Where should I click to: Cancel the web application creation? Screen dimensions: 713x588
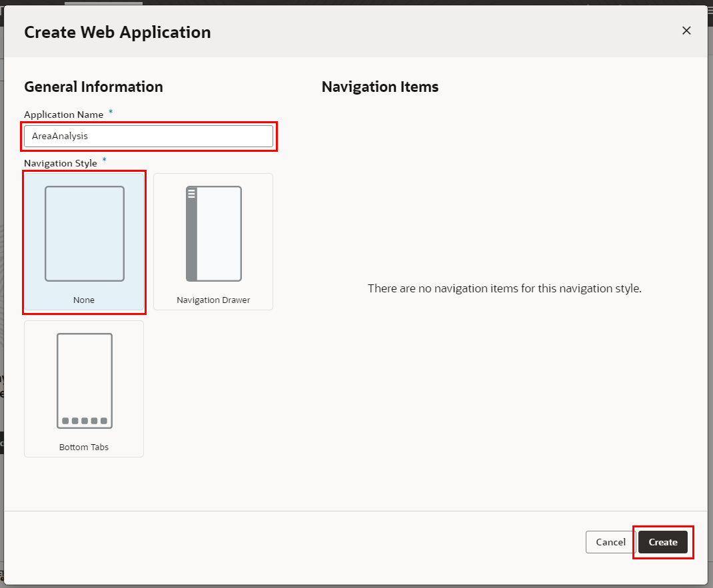(610, 542)
